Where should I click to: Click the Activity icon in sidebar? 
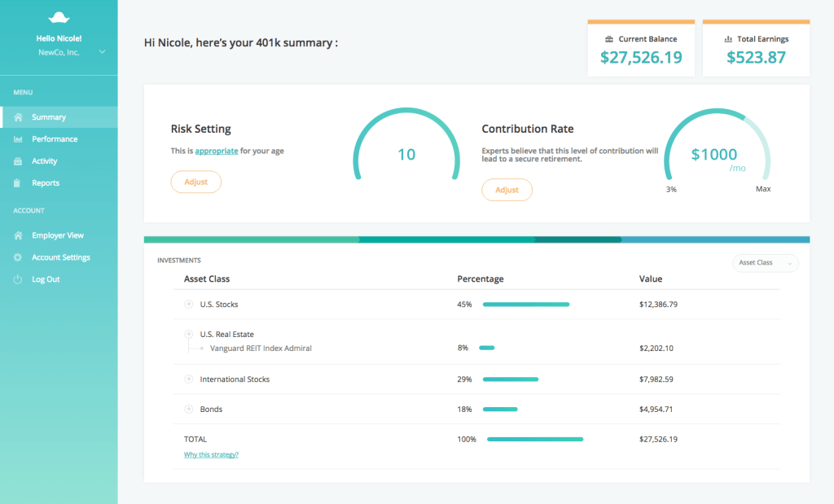coord(18,161)
